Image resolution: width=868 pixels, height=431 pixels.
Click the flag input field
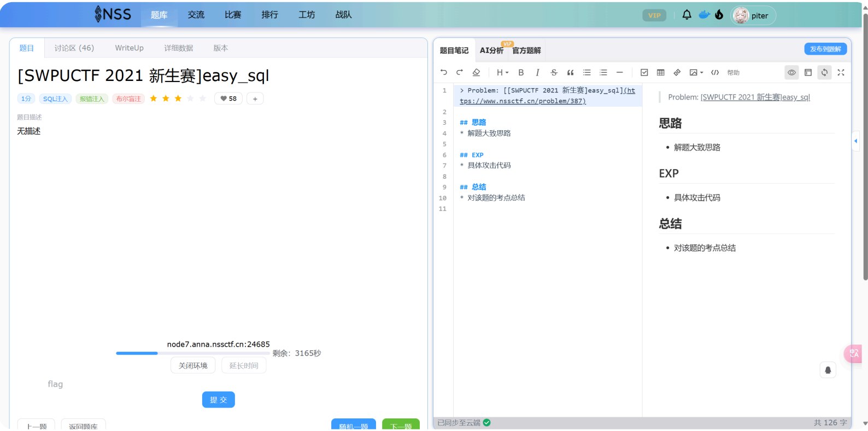pyautogui.click(x=219, y=384)
